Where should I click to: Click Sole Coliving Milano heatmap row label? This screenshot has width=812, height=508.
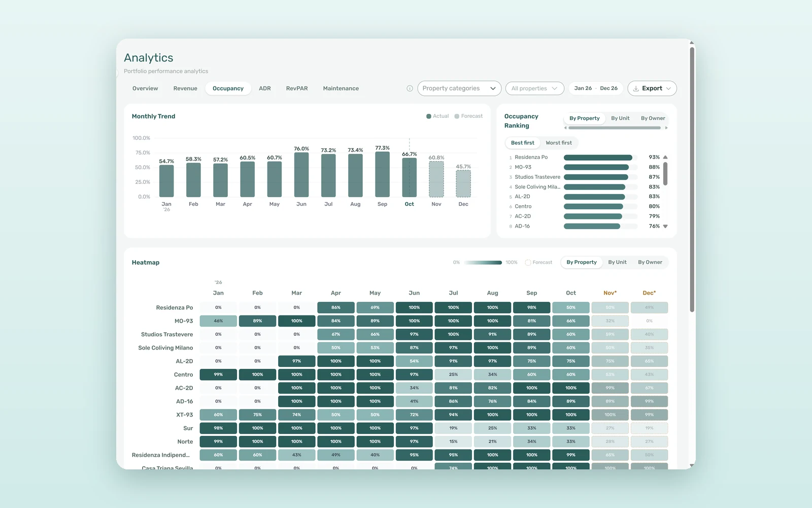165,348
